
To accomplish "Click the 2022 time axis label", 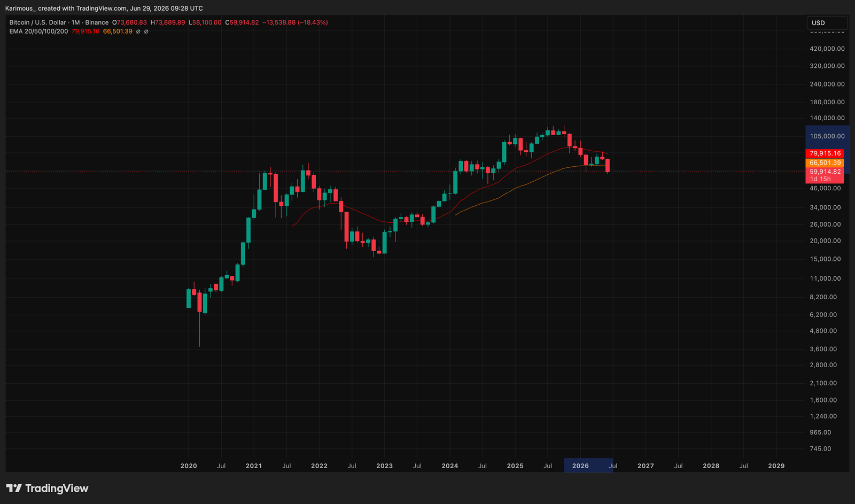I will (319, 466).
